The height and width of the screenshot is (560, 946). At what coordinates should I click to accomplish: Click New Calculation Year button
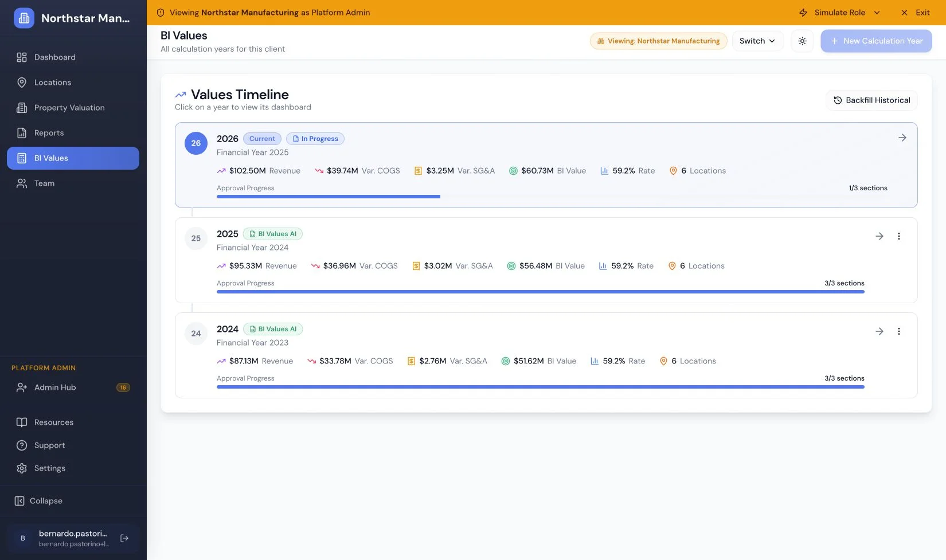[876, 41]
